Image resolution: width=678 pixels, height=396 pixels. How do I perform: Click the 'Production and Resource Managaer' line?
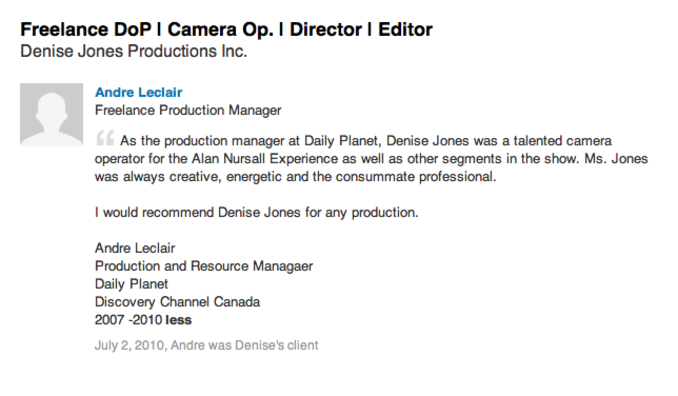[x=204, y=266]
